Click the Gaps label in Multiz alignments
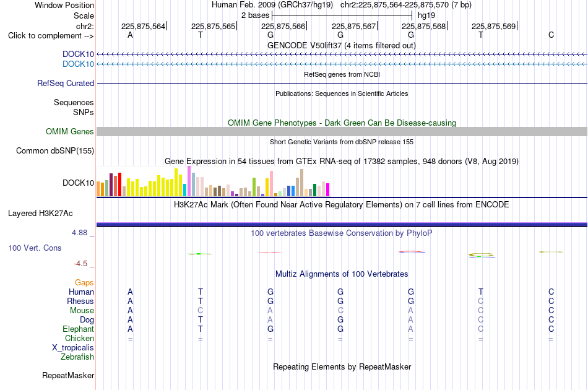The image size is (588, 390). (x=84, y=282)
